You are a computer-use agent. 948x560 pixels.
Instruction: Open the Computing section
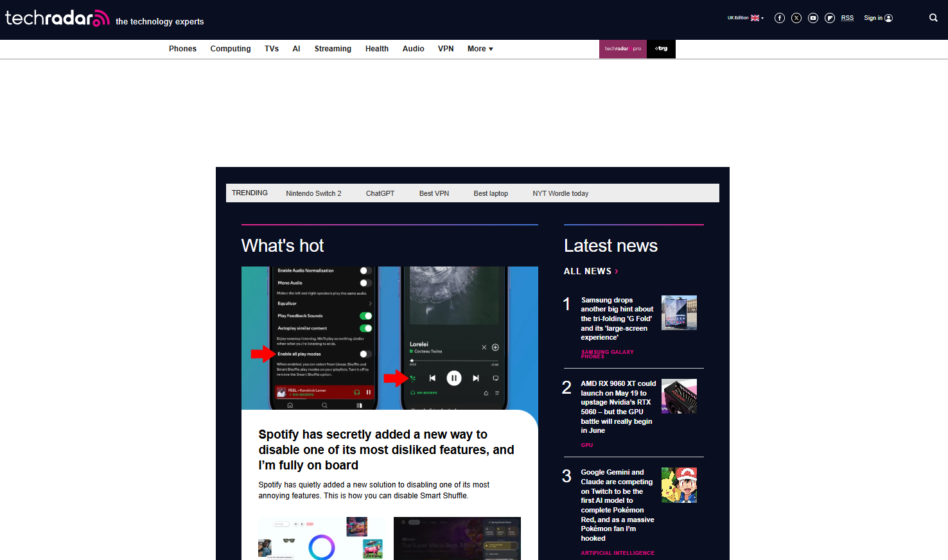[x=231, y=49]
